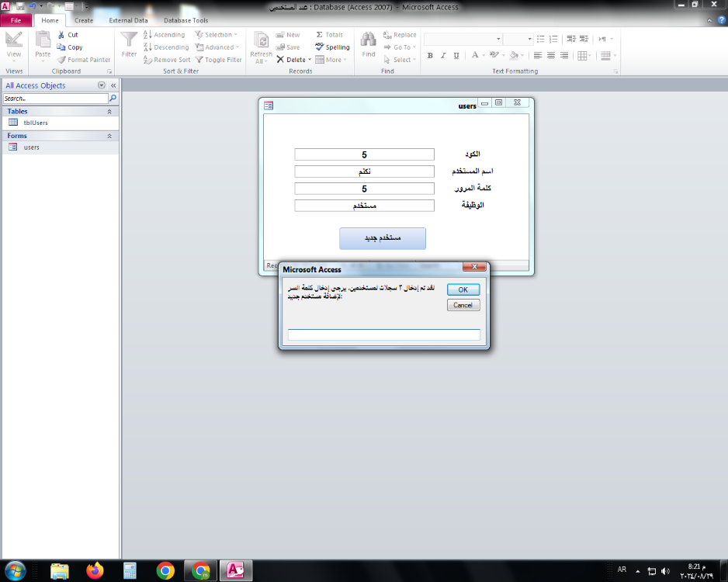Click the background fill color bucket
Viewport: 728px width, 582px height.
point(514,55)
